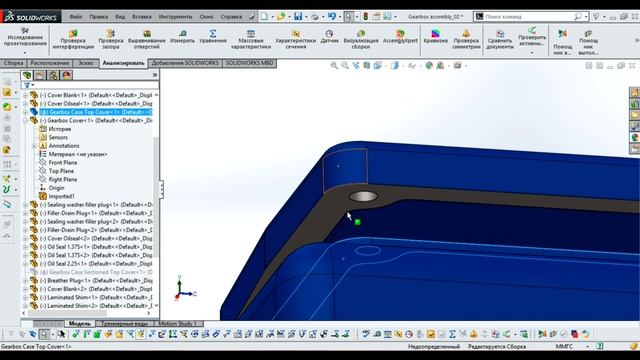Switch to the Расположение tab
Image resolution: width=640 pixels, height=360 pixels.
50,63
